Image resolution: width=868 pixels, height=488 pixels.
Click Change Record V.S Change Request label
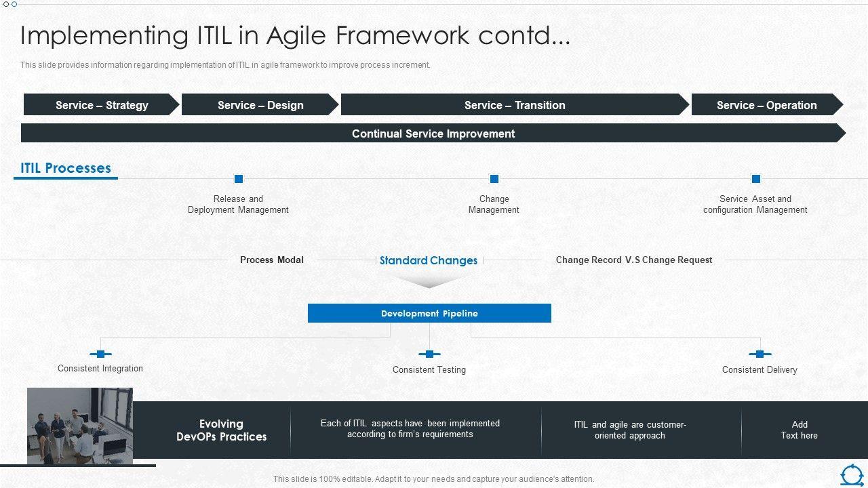(634, 260)
